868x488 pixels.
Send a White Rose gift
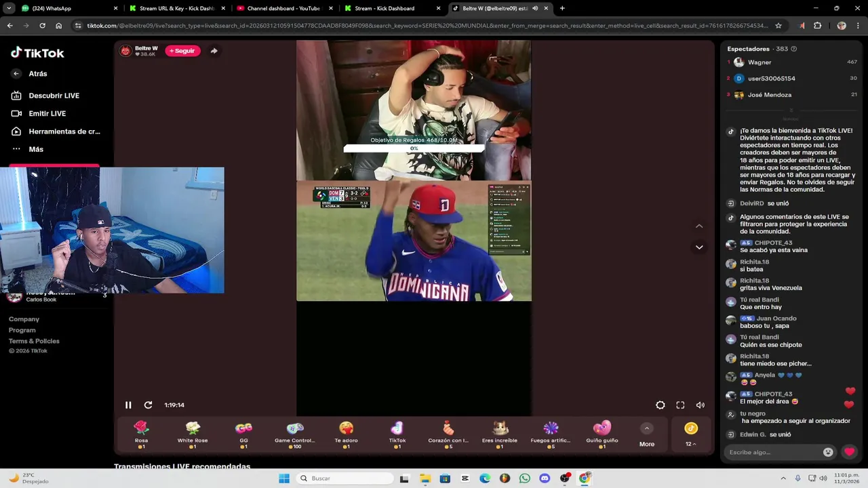[x=193, y=434]
